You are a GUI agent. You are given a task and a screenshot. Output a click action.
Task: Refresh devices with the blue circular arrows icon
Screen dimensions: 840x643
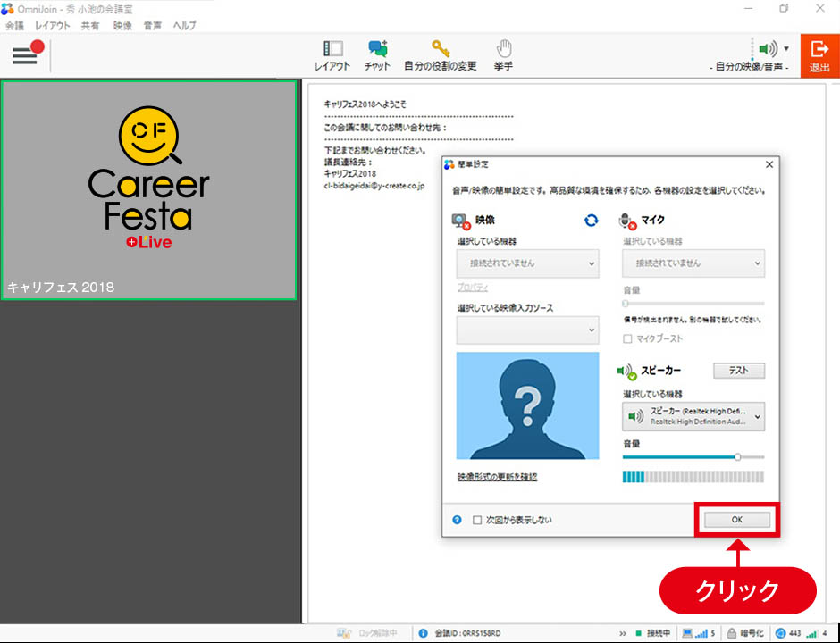tap(591, 220)
